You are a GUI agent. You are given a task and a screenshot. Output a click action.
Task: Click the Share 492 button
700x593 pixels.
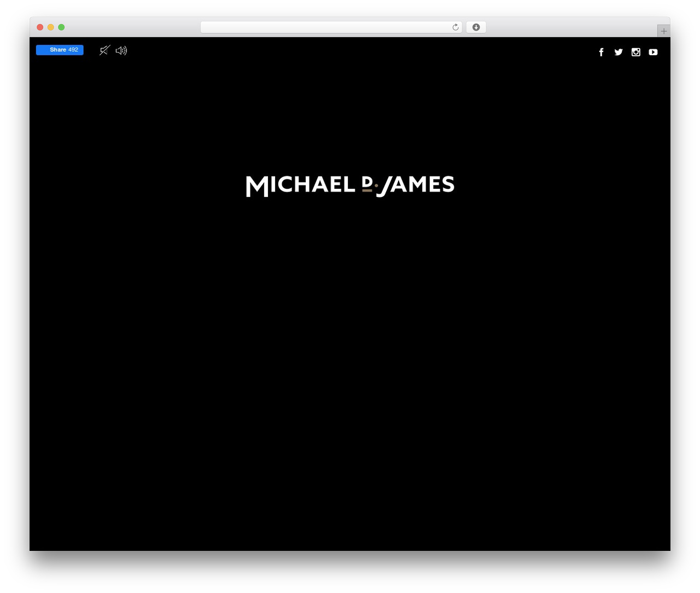[x=60, y=50]
